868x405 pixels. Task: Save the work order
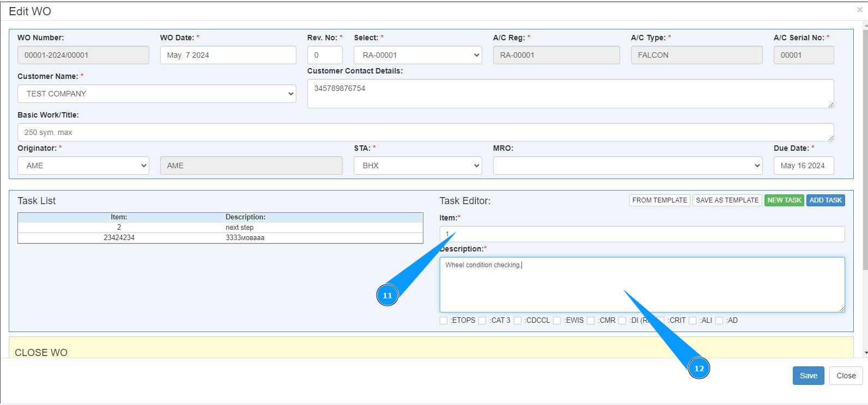pos(808,376)
